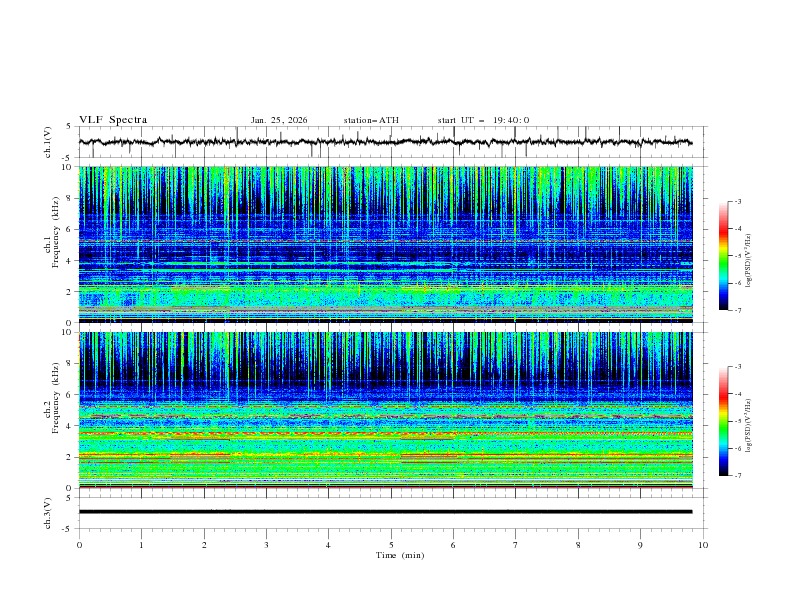The image size is (792, 612).
Task: Click the lower log(PSD) colorbar label
Action: tap(749, 426)
